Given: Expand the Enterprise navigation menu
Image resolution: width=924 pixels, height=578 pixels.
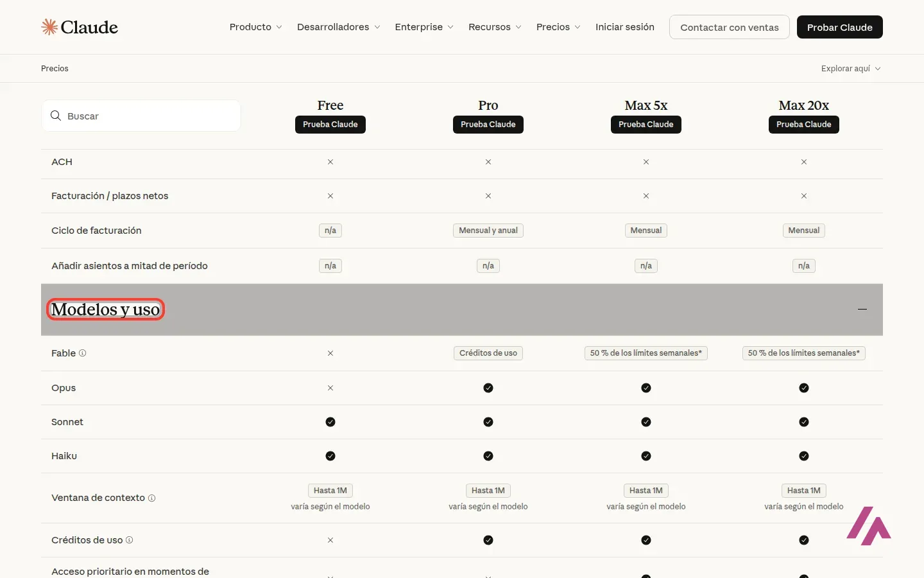Looking at the screenshot, I should [x=424, y=27].
